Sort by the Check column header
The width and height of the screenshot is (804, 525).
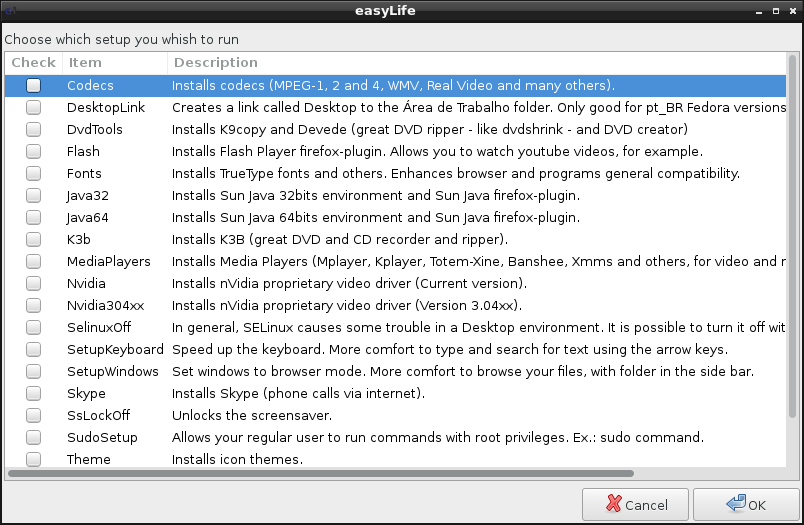34,63
